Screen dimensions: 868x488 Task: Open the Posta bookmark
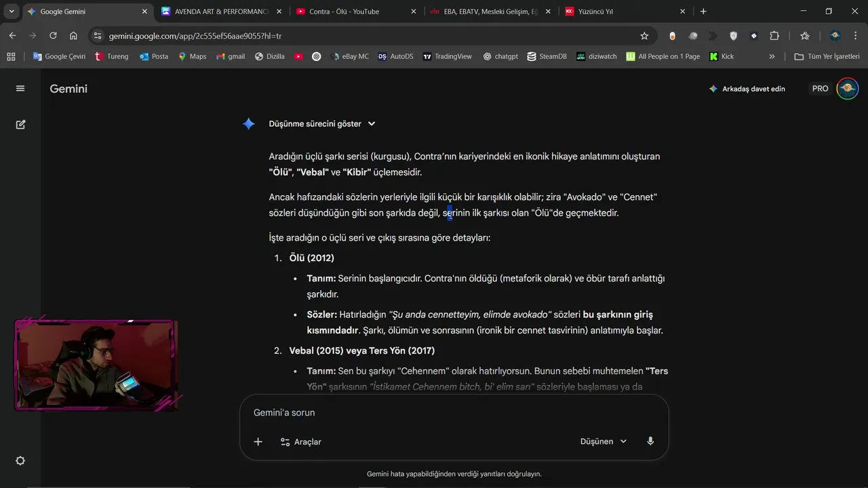pos(154,57)
